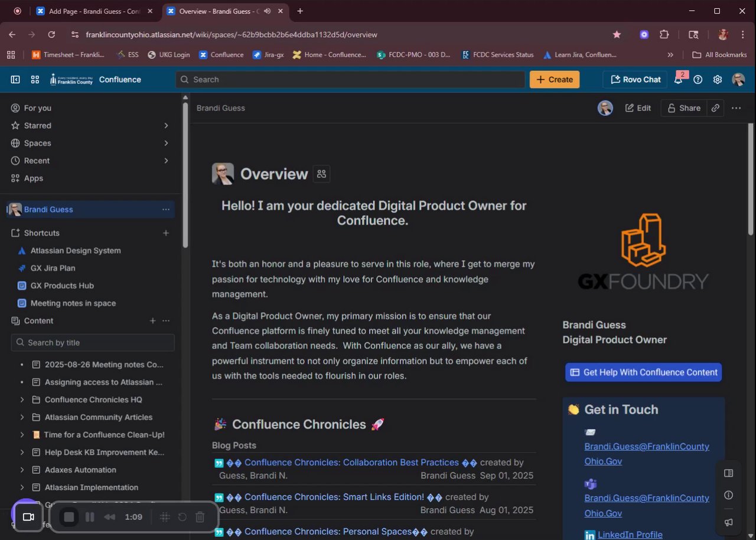Create content with plus icon beside Content
The height and width of the screenshot is (540, 756).
coord(152,321)
